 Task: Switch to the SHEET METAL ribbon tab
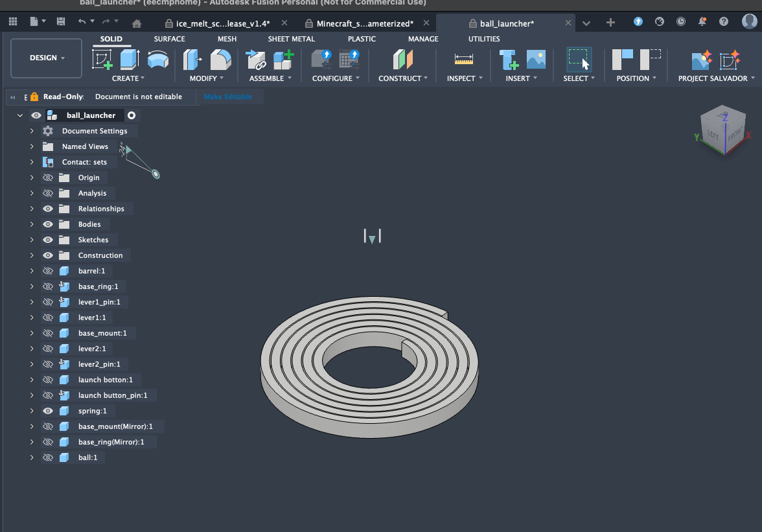(x=291, y=39)
